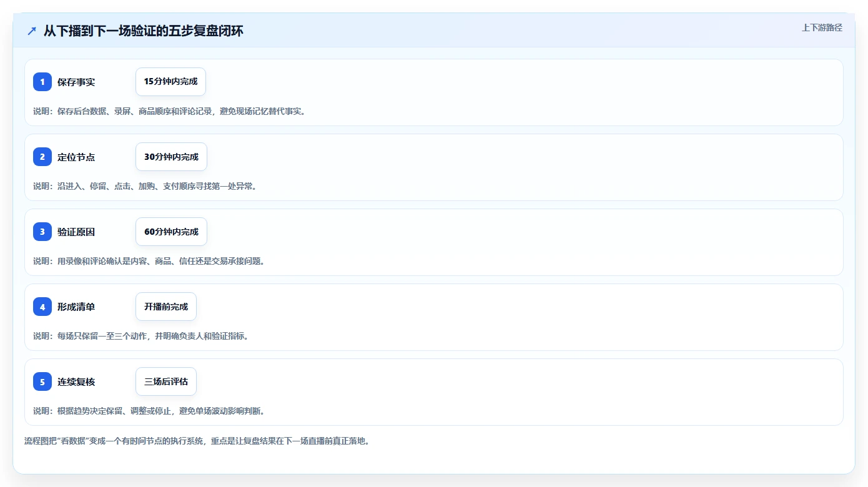Select the step 5 number badge
Viewport: 868px width, 487px height.
coord(42,381)
